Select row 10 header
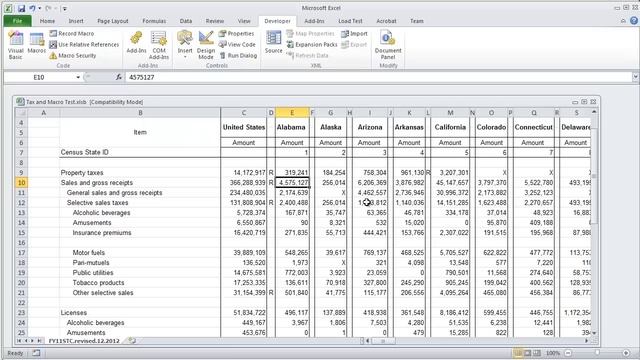Image resolution: width=640 pixels, height=360 pixels. [x=21, y=182]
